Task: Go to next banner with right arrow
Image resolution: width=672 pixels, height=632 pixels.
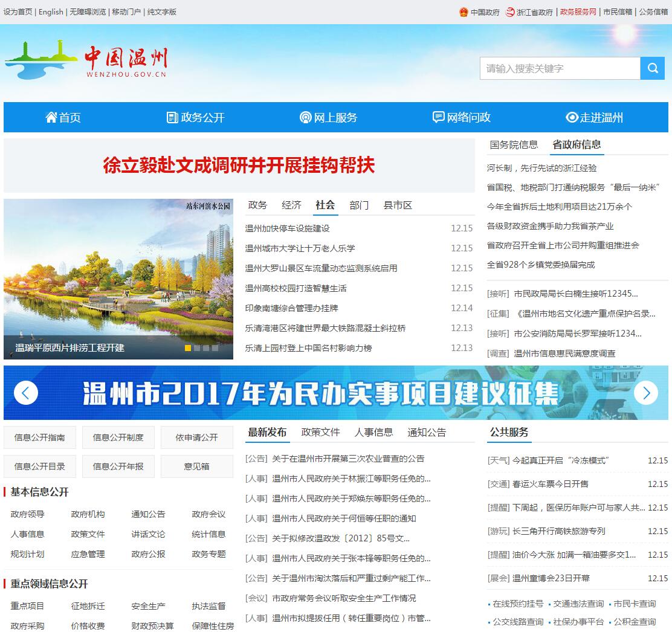Action: (646, 393)
